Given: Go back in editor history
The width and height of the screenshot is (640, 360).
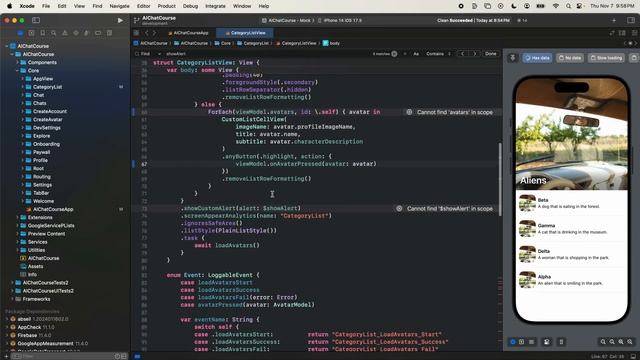Looking at the screenshot, I should 147,33.
